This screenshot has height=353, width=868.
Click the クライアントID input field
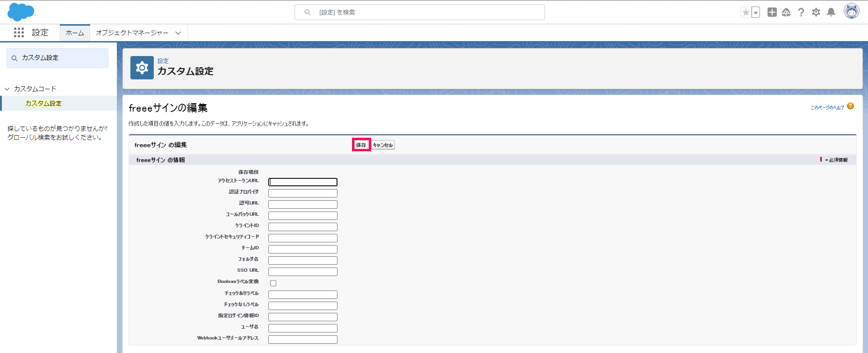pos(303,227)
